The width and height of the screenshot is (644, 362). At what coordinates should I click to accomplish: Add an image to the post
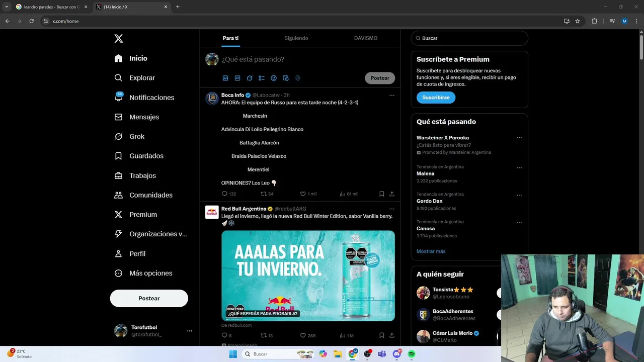pos(225,78)
